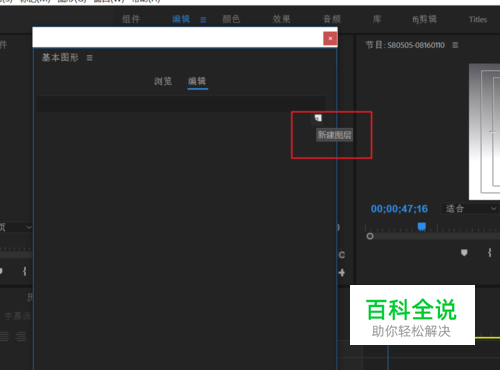Click the 基本图形 panel title
500x370 pixels.
60,58
